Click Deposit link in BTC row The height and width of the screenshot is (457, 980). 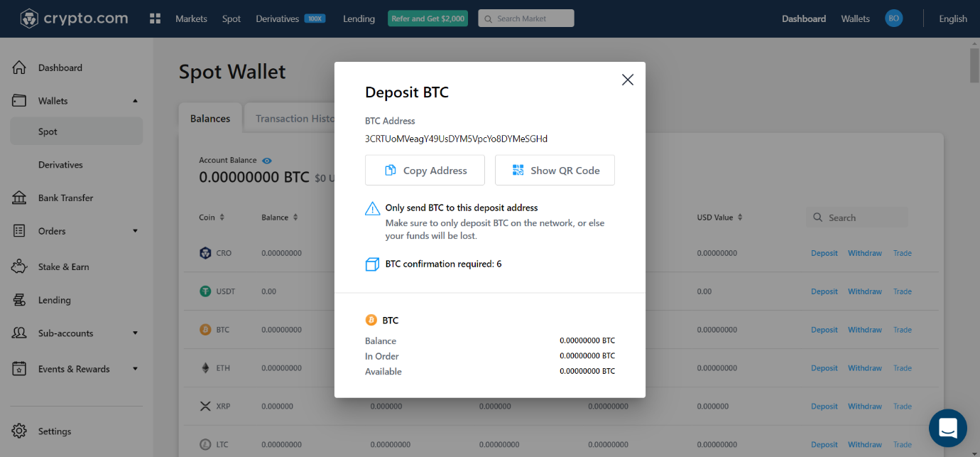[x=824, y=330]
